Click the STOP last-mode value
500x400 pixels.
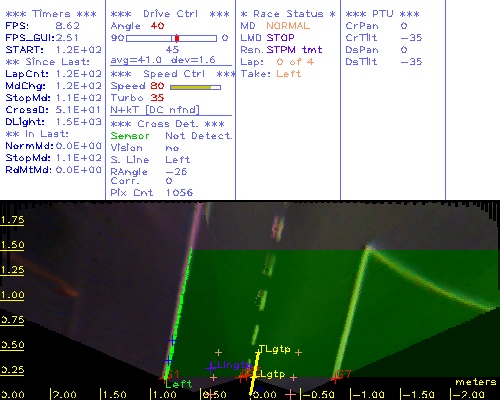click(x=280, y=38)
